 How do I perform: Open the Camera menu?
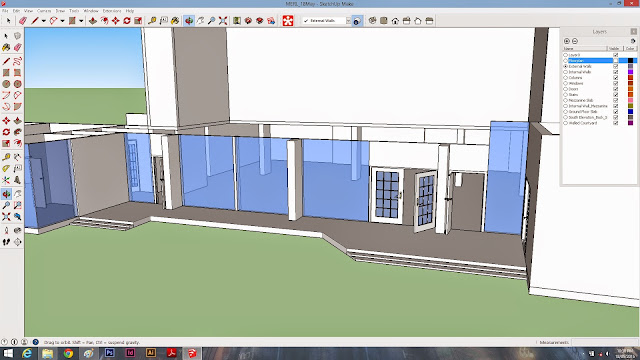[x=44, y=11]
